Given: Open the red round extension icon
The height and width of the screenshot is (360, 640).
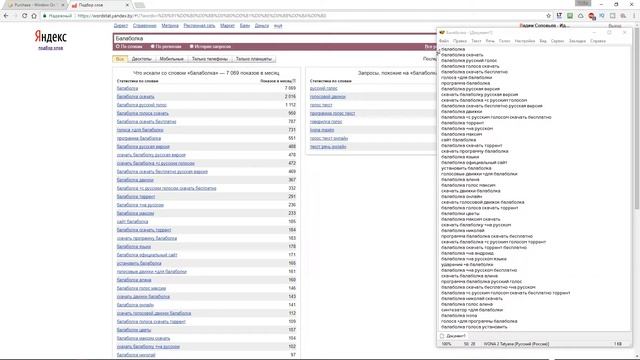Looking at the screenshot, I should coord(591,16).
